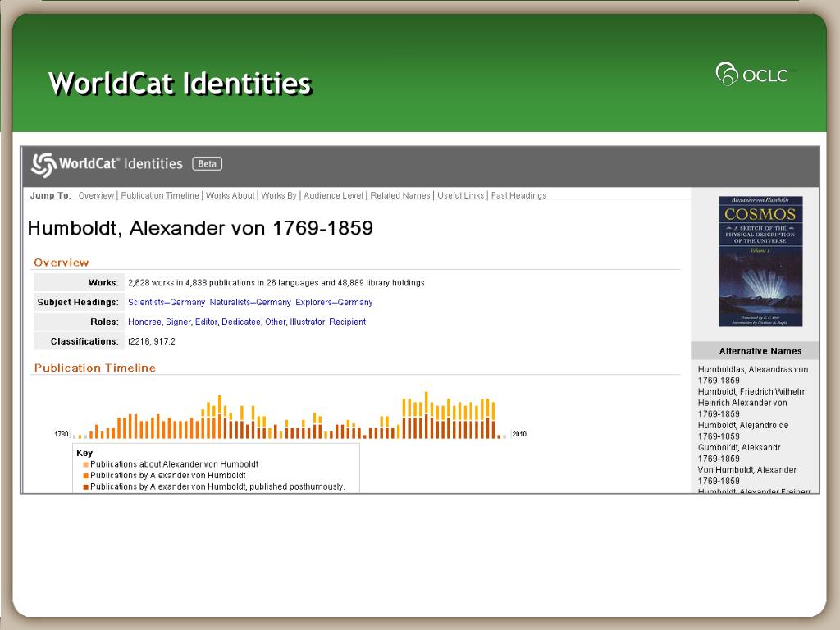Image resolution: width=840 pixels, height=630 pixels.
Task: Click classifications value 'f2216, 917.2'
Action: click(151, 341)
